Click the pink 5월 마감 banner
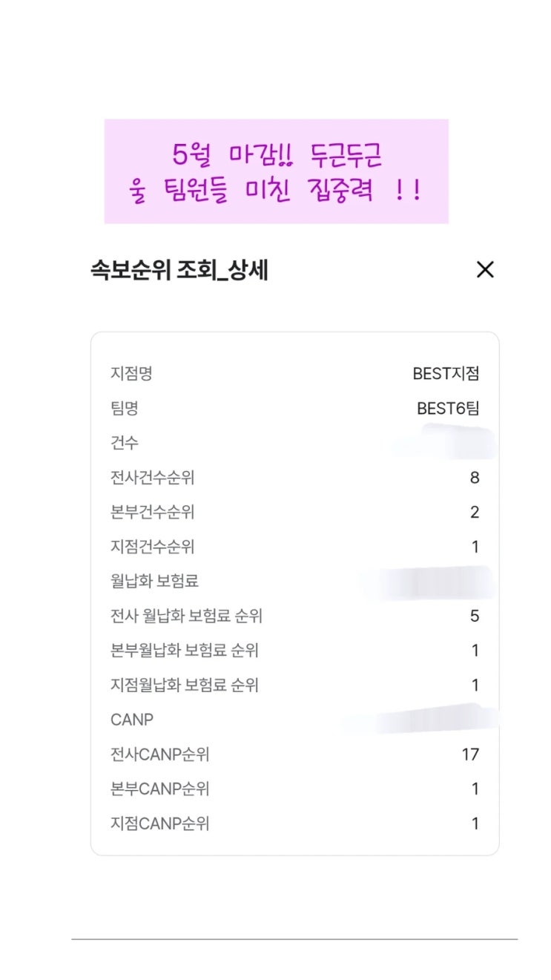The height and width of the screenshot is (980, 551). (x=276, y=171)
